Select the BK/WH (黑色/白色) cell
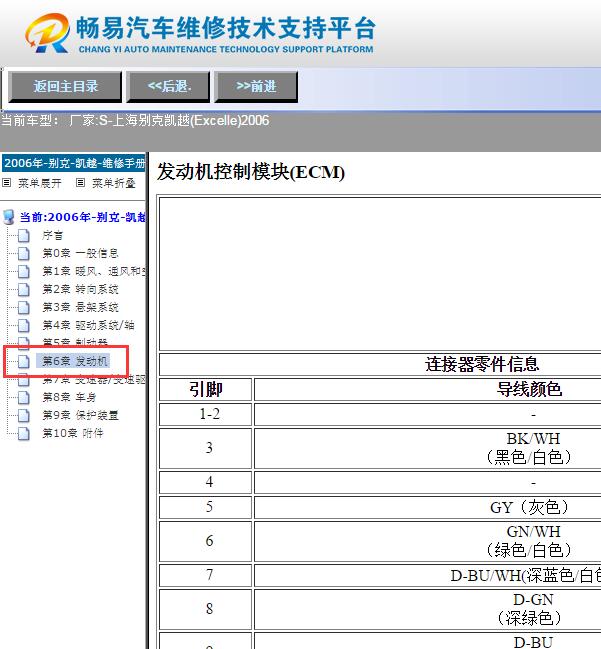 [x=428, y=448]
